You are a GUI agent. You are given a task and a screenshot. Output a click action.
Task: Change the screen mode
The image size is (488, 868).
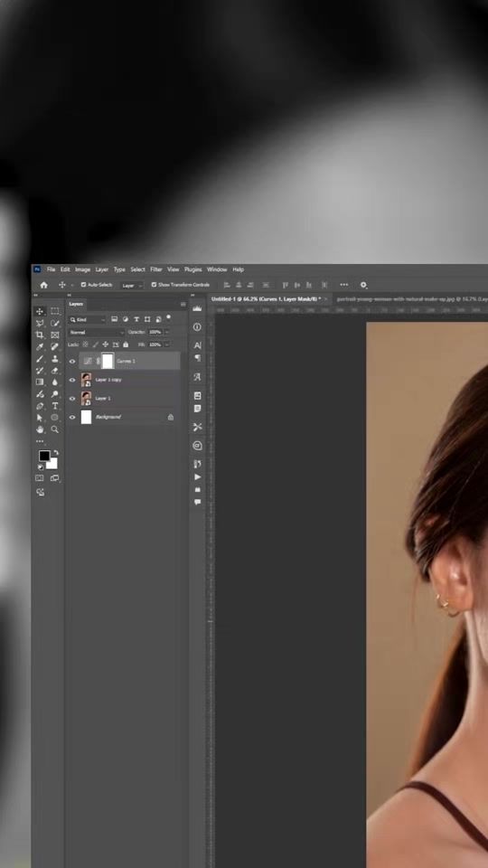point(55,478)
